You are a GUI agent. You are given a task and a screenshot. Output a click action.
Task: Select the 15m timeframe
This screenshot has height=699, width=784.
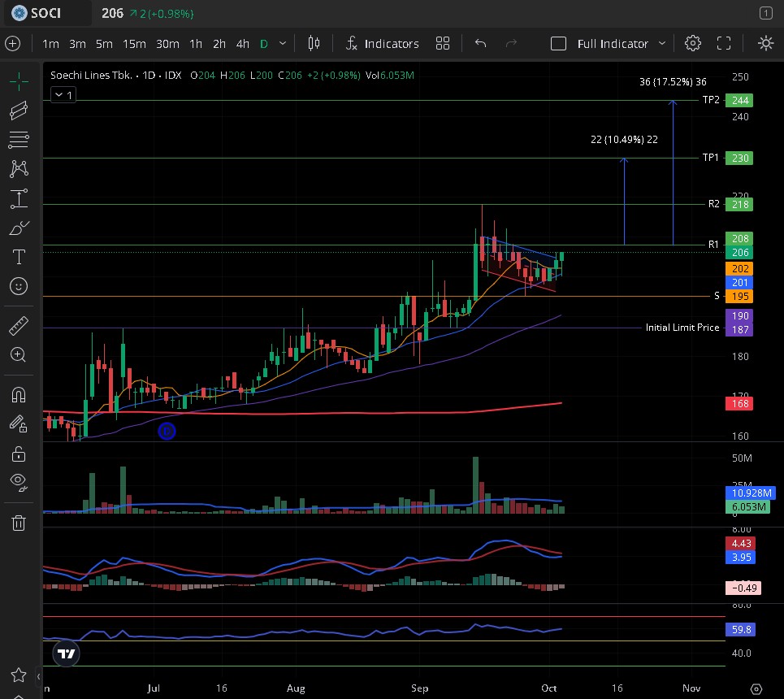pyautogui.click(x=134, y=44)
